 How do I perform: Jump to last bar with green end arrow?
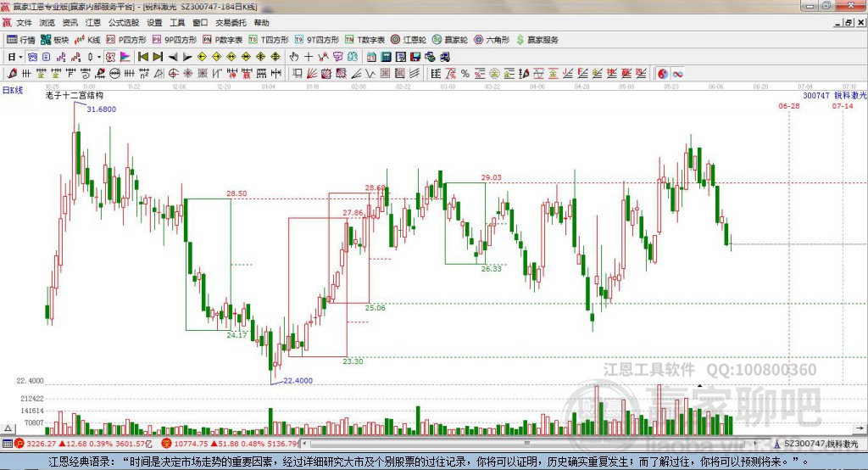click(157, 57)
